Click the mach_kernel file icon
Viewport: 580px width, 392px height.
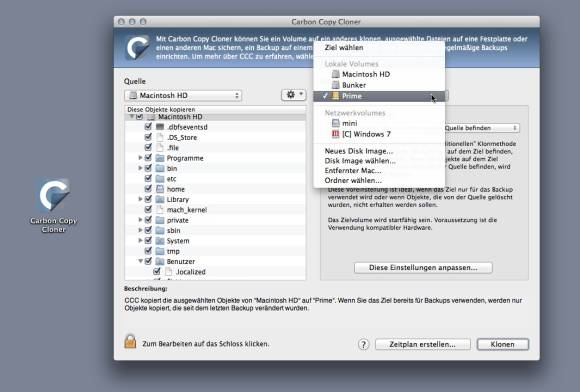pos(160,210)
